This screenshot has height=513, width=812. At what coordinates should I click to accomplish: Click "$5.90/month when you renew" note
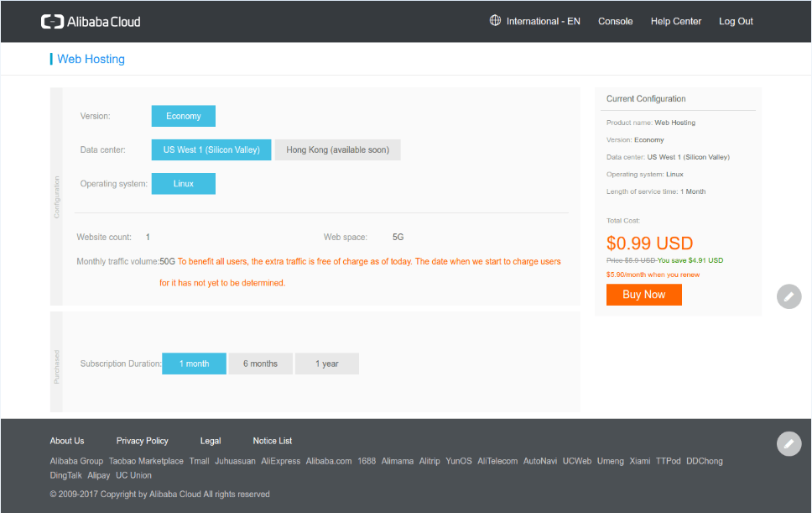point(653,275)
